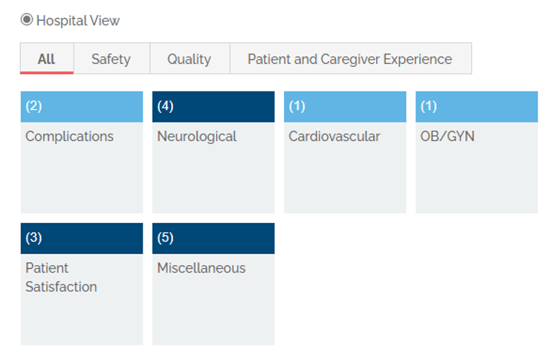Click the (5) header above Miscellaneous
Viewport: 553px width, 361px height.
point(213,238)
